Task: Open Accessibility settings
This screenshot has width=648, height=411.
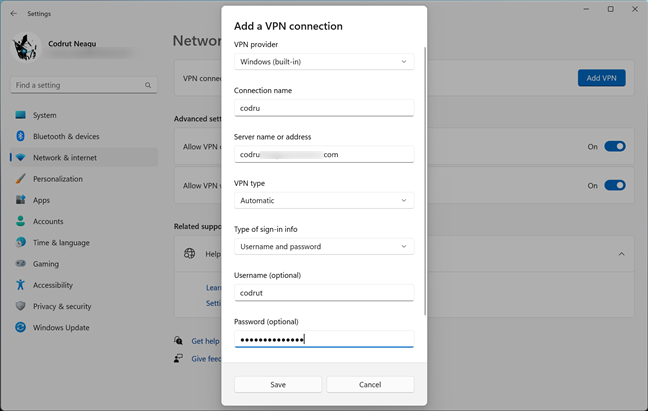Action: [84, 285]
